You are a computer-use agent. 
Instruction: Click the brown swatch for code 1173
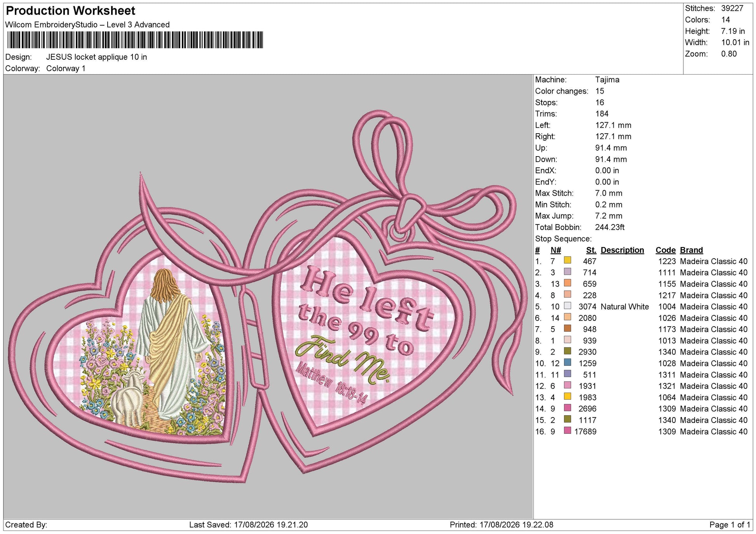pos(568,328)
